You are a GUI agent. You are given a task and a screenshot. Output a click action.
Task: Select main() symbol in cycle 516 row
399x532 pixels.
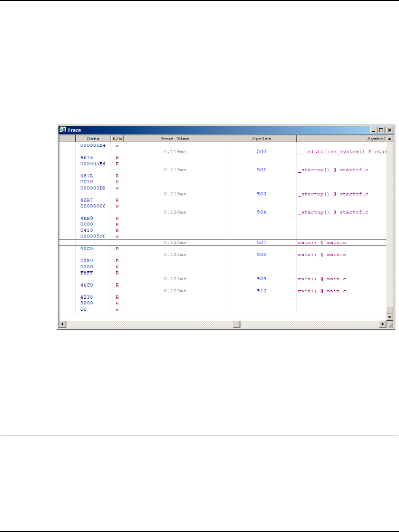click(x=322, y=291)
